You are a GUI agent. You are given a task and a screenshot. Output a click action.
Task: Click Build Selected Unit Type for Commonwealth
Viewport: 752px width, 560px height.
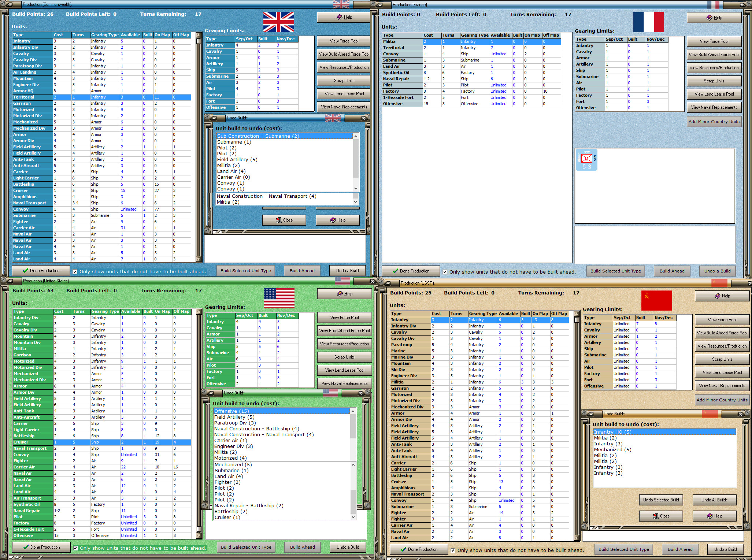246,271
